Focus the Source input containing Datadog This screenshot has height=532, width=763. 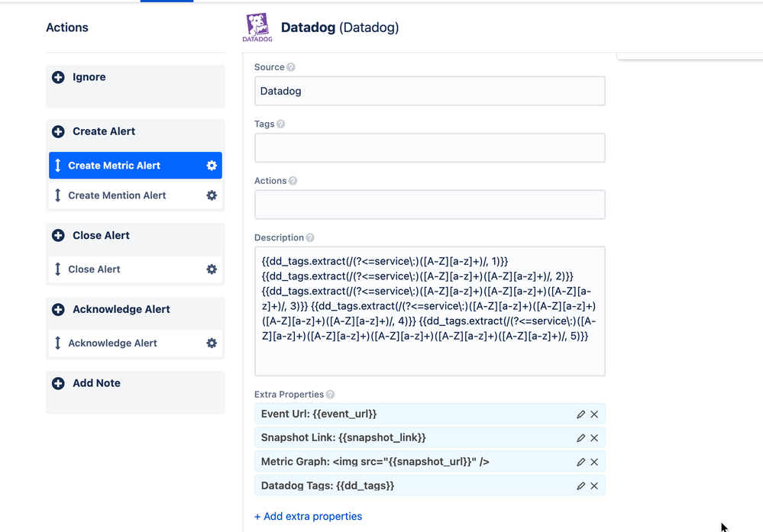tap(430, 91)
